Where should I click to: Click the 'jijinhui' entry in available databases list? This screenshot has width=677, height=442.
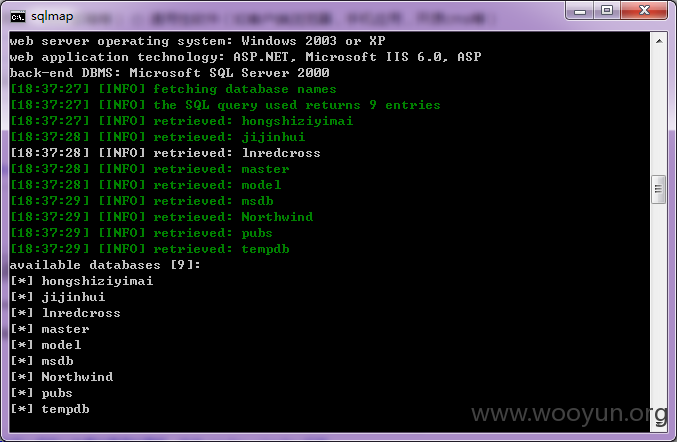coord(58,297)
